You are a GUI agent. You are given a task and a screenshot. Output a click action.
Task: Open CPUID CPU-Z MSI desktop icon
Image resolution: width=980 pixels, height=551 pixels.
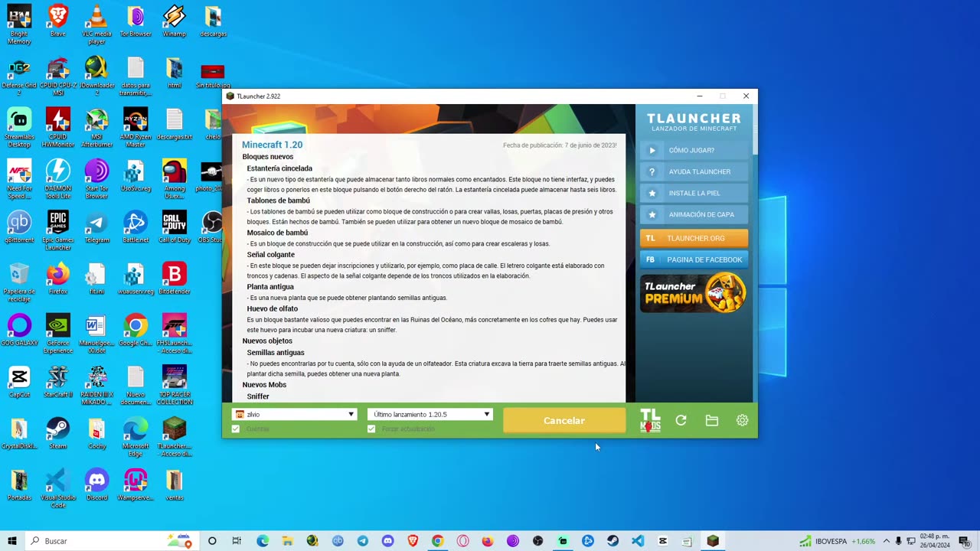(57, 76)
